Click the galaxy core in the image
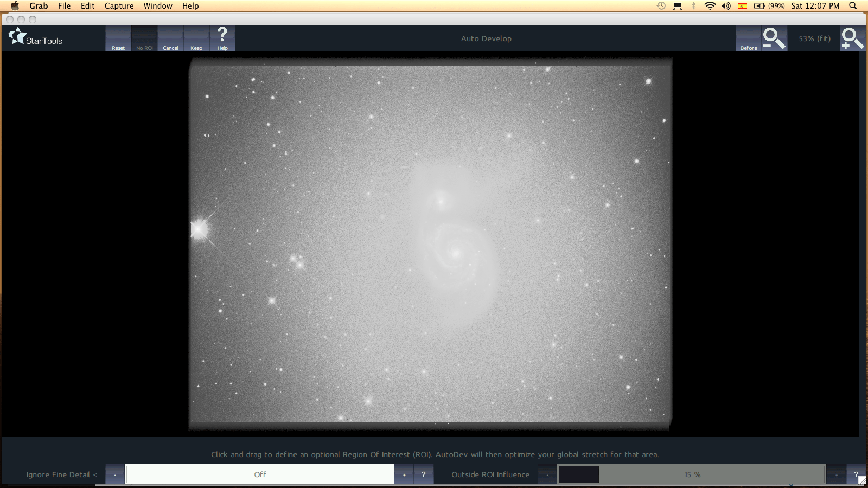This screenshot has width=868, height=488. tap(455, 252)
